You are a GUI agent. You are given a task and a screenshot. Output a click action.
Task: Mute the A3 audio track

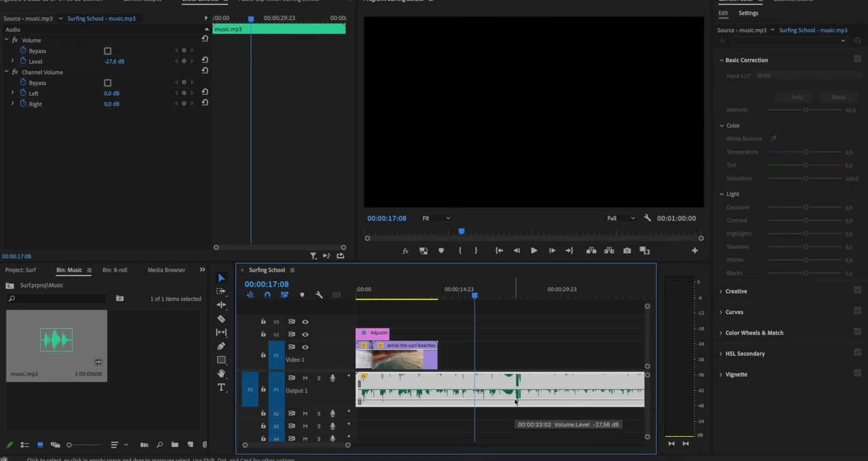coord(305,426)
